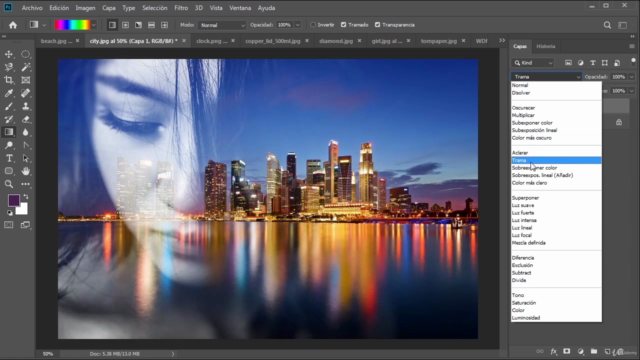Open the Opacidad dropdown in options bar
This screenshot has width=640, height=360.
298,25
